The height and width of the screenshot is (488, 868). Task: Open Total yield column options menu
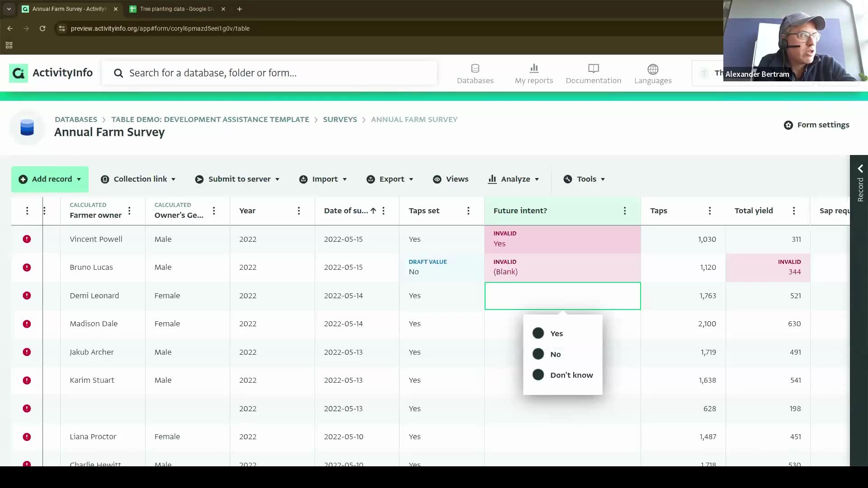[794, 211]
